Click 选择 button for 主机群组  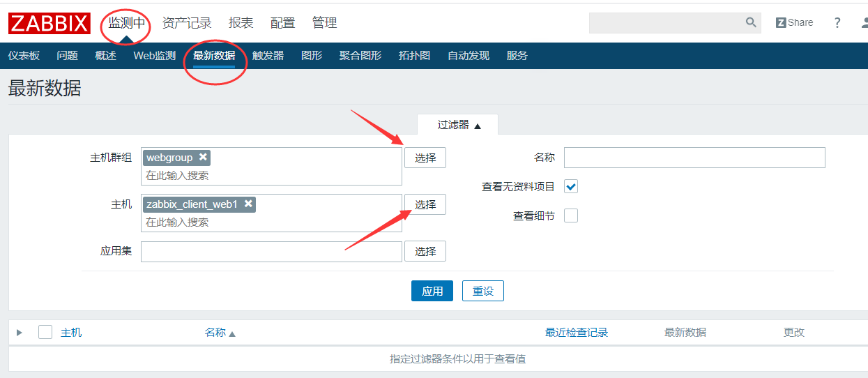425,158
